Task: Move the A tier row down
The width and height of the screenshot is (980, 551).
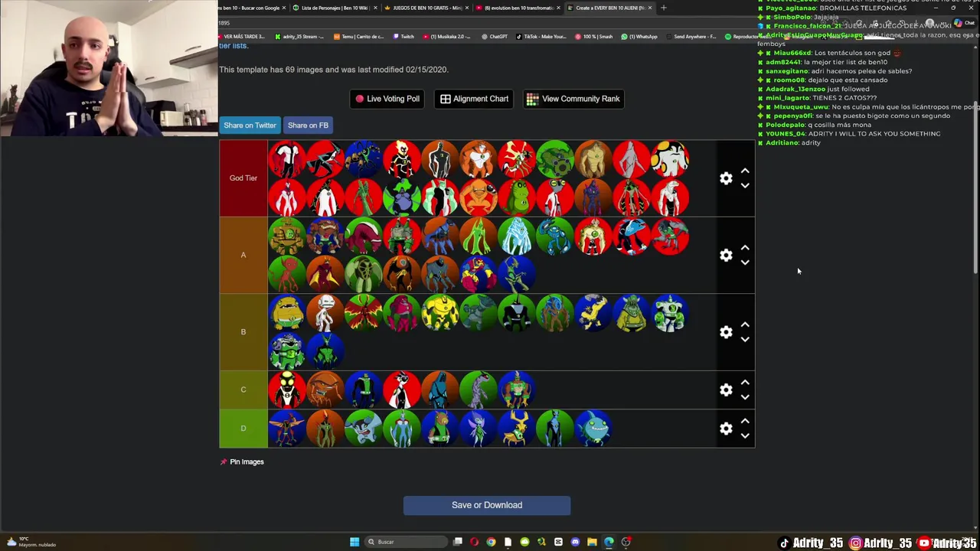Action: pyautogui.click(x=745, y=262)
